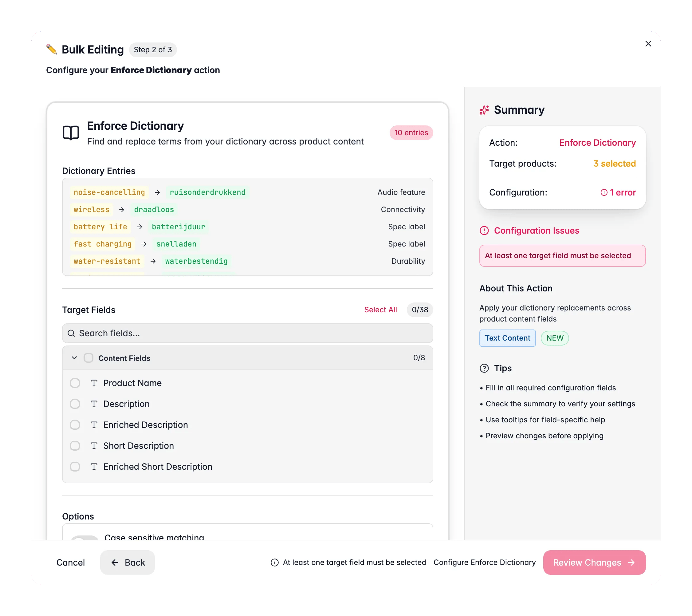The height and width of the screenshot is (616, 692).
Task: Click the info icon in footer warning
Action: click(x=275, y=563)
